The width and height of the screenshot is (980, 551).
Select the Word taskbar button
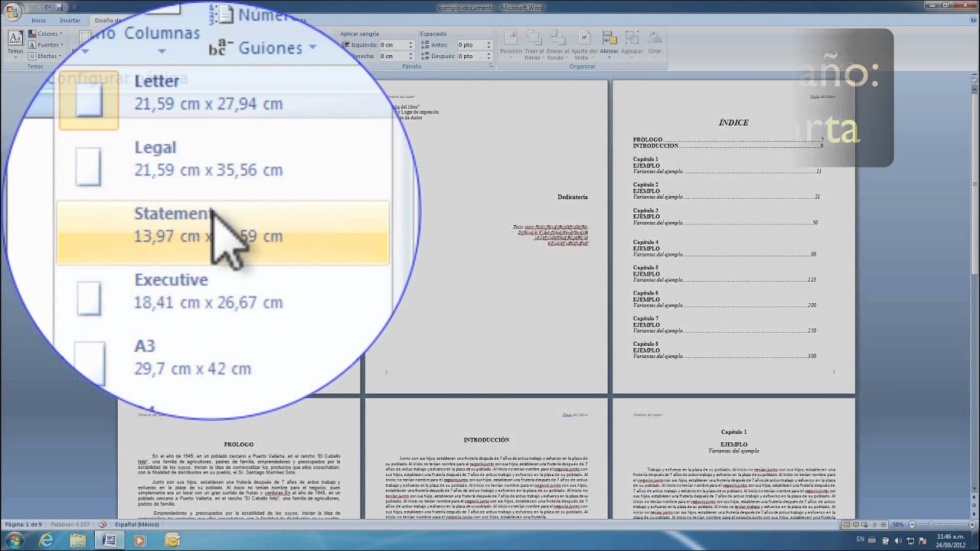coord(109,540)
